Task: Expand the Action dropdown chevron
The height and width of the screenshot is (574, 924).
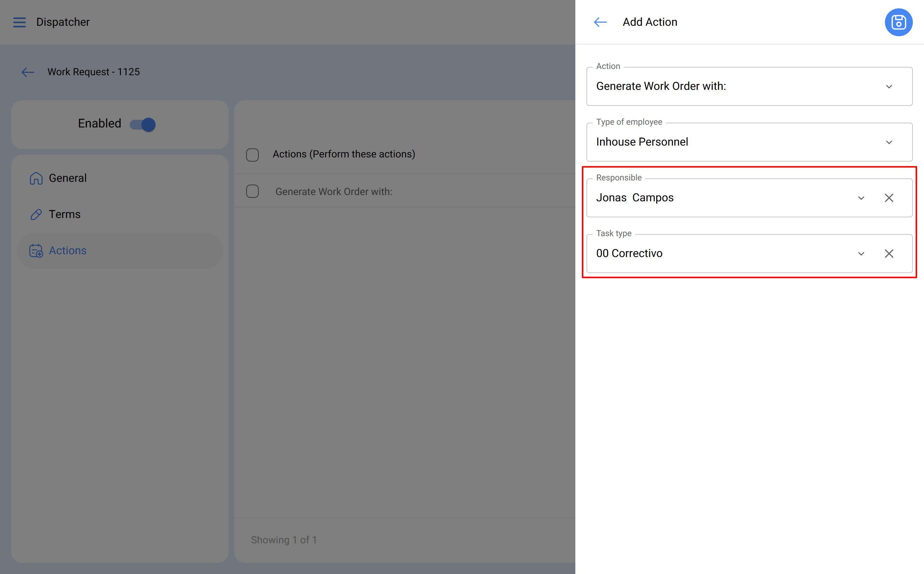Action: point(889,87)
